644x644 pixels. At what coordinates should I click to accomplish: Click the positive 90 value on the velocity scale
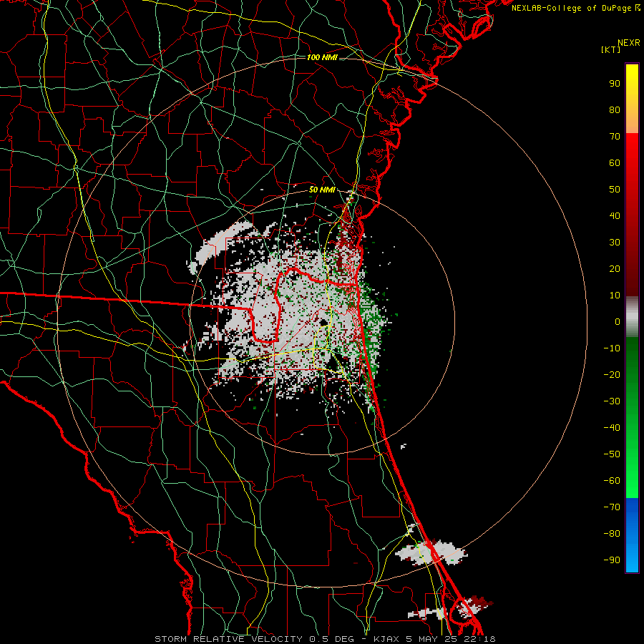[x=615, y=84]
